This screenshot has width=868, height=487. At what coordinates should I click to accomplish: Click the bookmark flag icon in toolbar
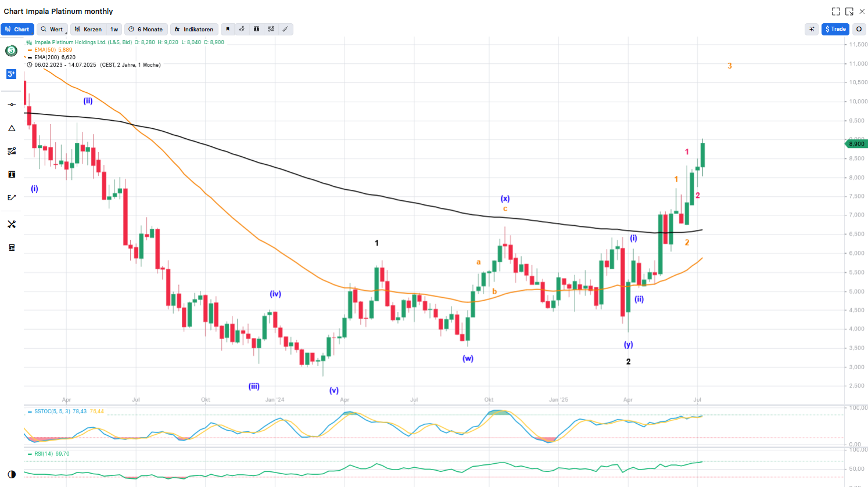point(228,29)
